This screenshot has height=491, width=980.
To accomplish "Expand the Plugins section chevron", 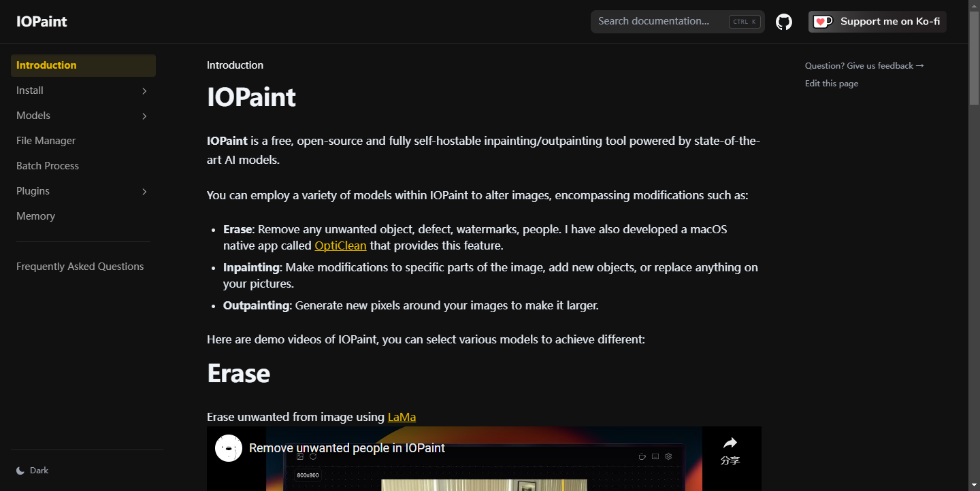I will click(144, 192).
